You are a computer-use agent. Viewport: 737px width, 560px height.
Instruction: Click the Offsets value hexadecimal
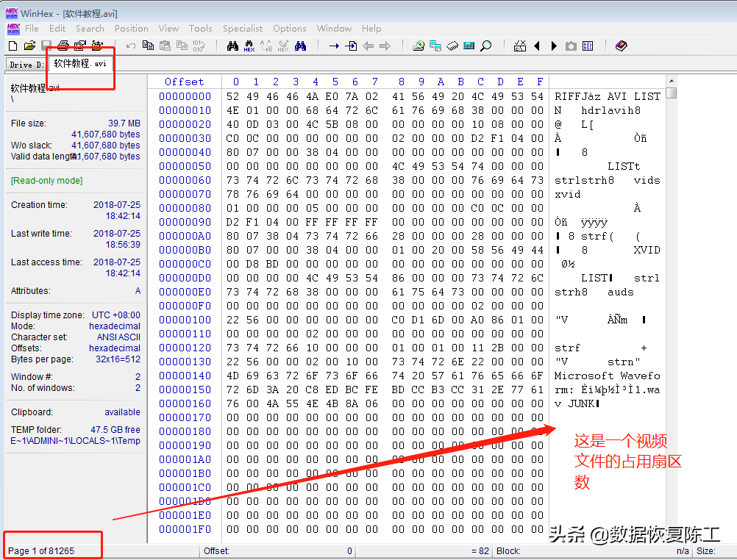point(115,348)
